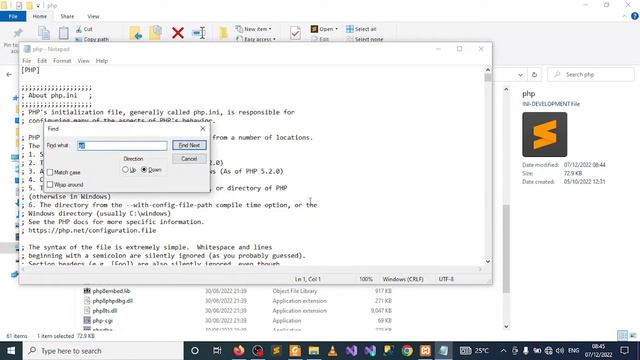The width and height of the screenshot is (640, 360).
Task: Open Explorer's blue File tab
Action: coord(13,16)
